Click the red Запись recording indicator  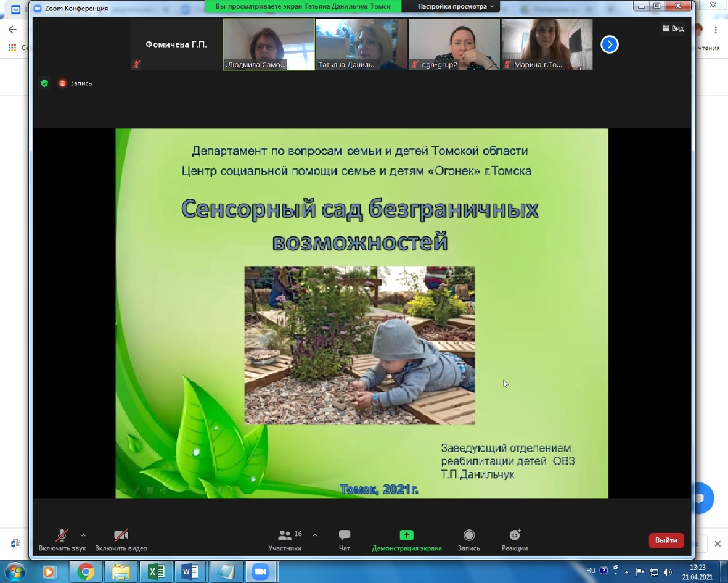[75, 83]
